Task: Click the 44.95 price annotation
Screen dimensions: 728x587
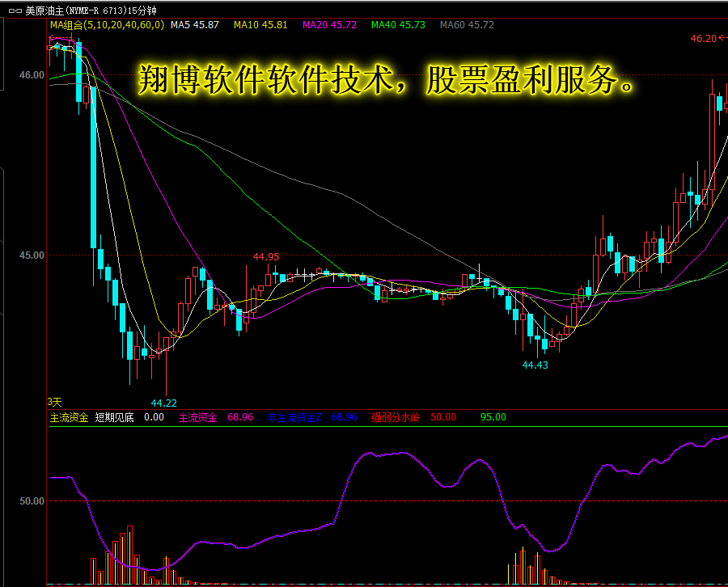Action: point(266,256)
